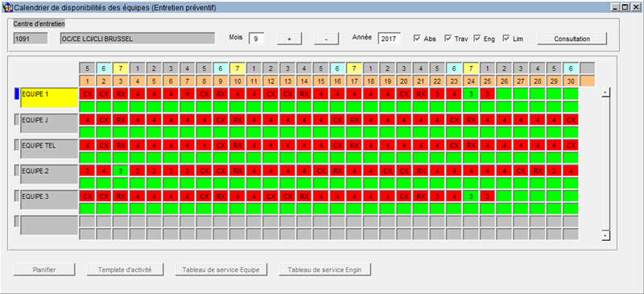Click the day 24 date header
The width and height of the screenshot is (644, 294).
(471, 81)
